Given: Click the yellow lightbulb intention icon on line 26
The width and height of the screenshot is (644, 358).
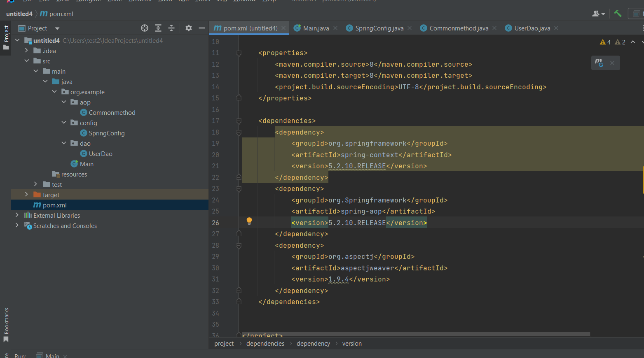Looking at the screenshot, I should point(249,221).
